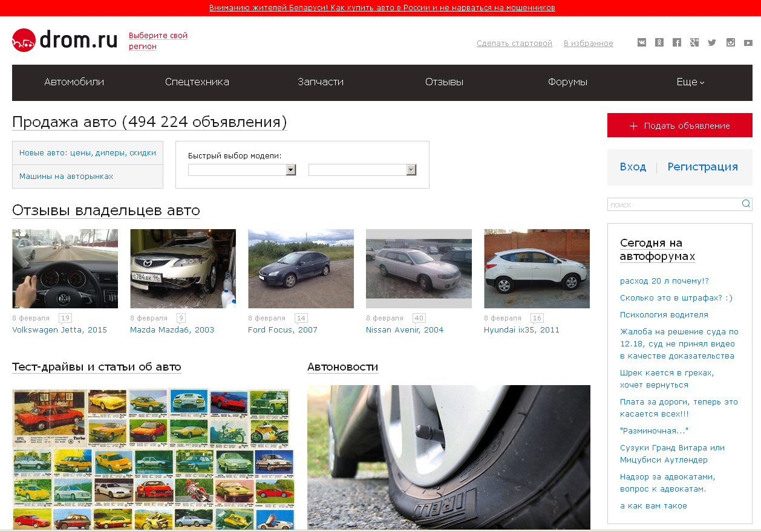Viewport: 761px width, 532px height.
Task: Open the Facebook page icon
Action: click(x=677, y=42)
